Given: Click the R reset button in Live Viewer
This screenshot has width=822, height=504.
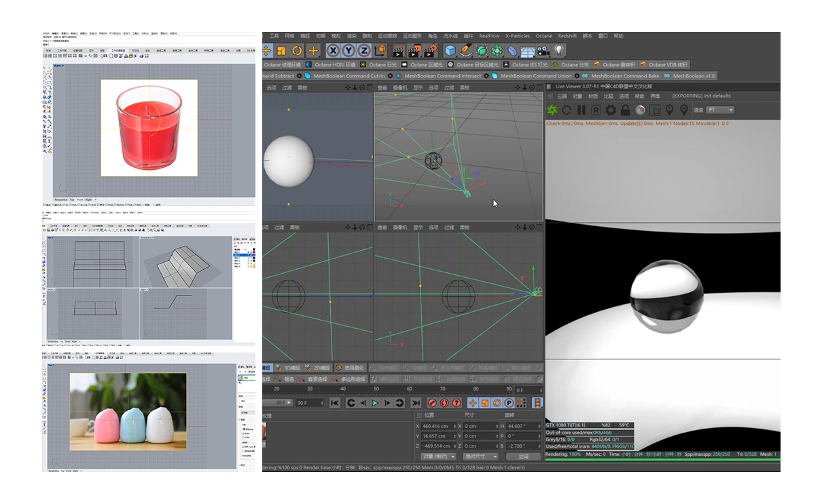Looking at the screenshot, I should point(596,109).
